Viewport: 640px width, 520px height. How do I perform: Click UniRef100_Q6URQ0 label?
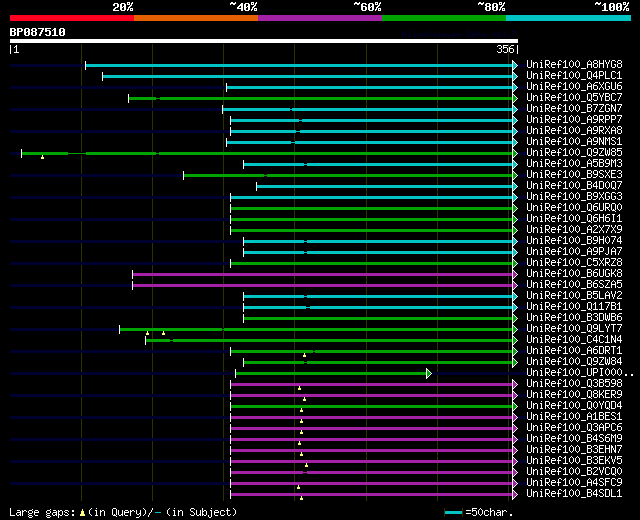[574, 208]
